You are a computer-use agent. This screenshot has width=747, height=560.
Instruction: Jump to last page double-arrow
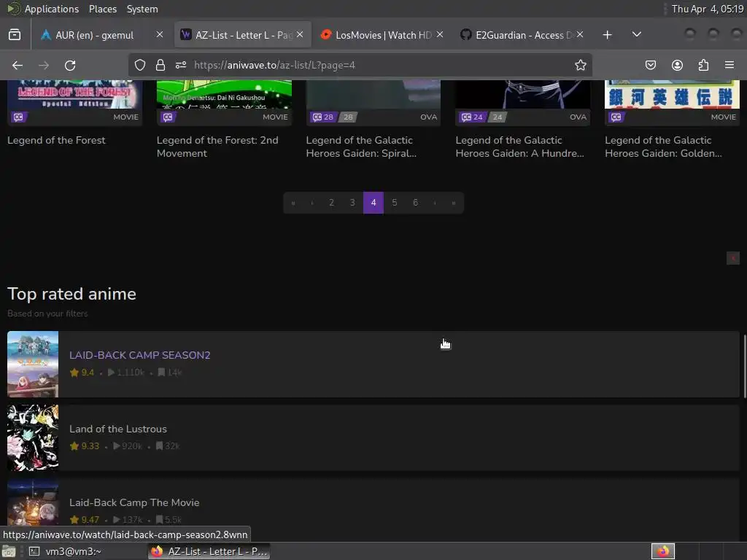454,203
